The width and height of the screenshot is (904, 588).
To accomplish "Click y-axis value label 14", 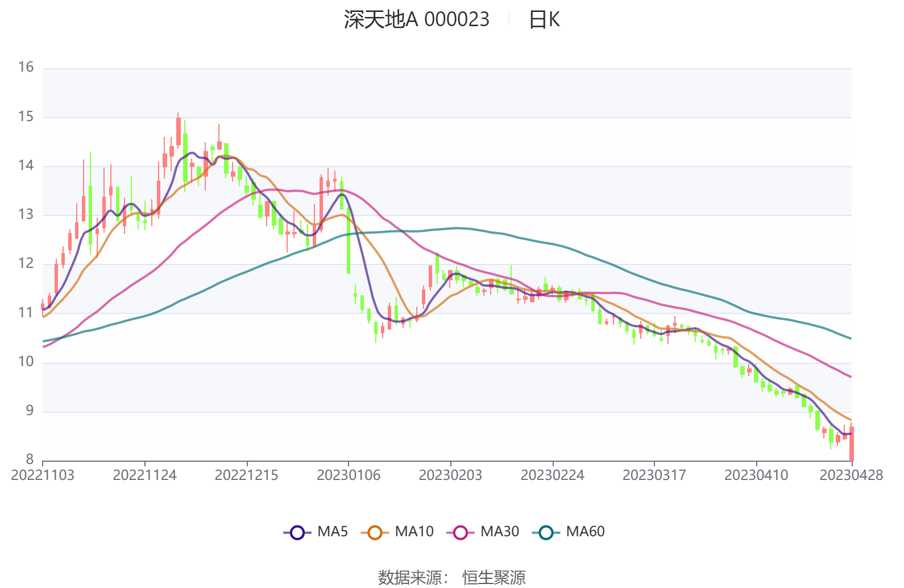I will (x=26, y=165).
